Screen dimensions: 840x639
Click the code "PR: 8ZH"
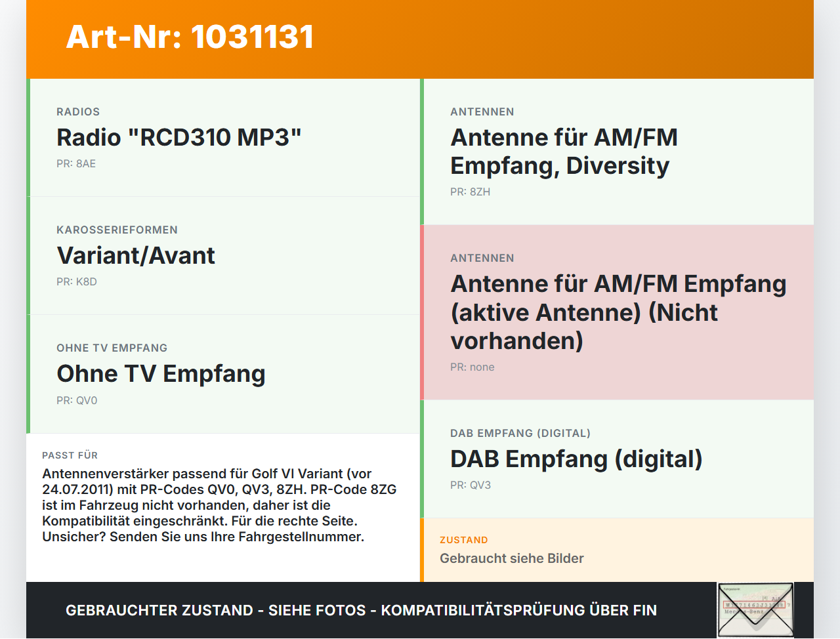click(471, 192)
